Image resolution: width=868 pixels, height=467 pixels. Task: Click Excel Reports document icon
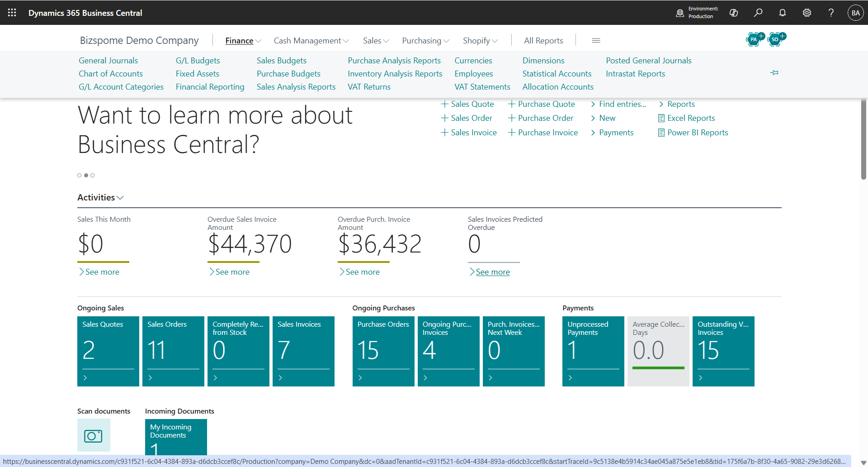tap(661, 118)
